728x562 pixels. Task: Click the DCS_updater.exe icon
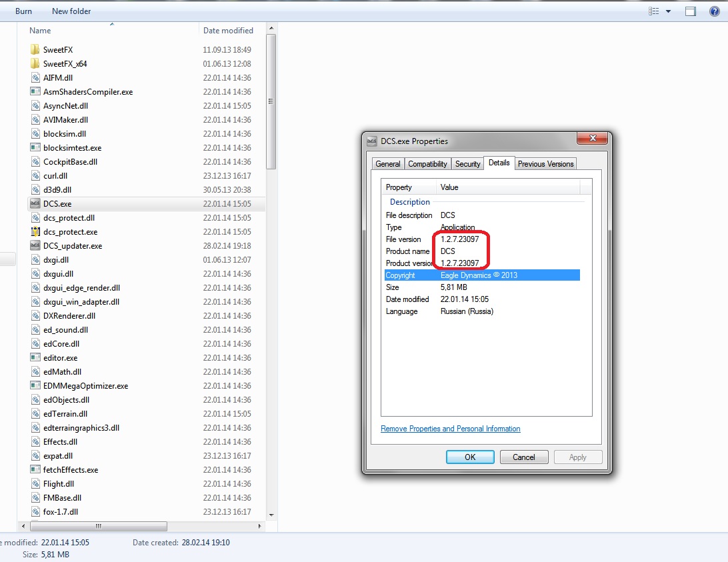(35, 245)
